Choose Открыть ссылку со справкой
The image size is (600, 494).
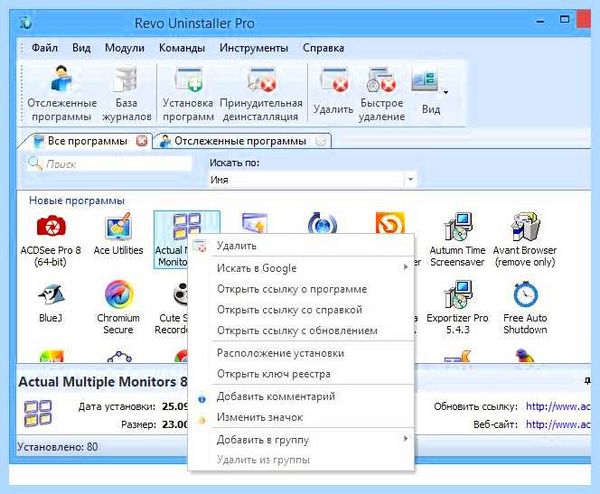click(302, 310)
